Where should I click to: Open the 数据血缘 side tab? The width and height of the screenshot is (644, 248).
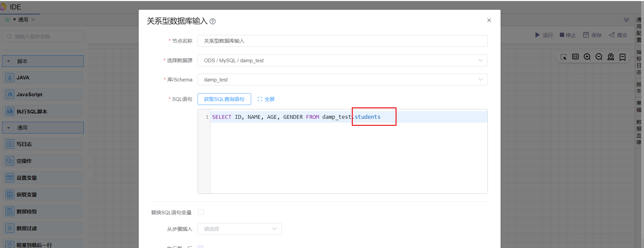pyautogui.click(x=639, y=132)
